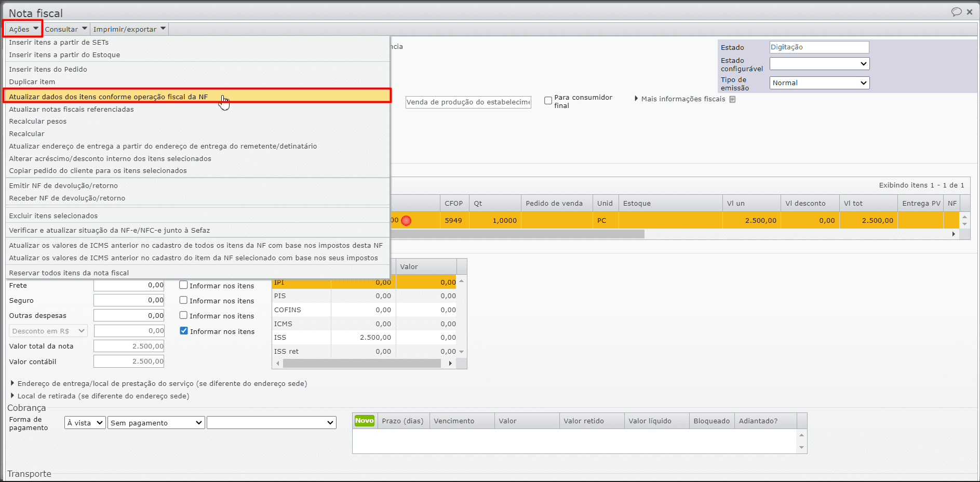Choose Duplicar item
Image resolution: width=980 pixels, height=482 pixels.
[197, 82]
